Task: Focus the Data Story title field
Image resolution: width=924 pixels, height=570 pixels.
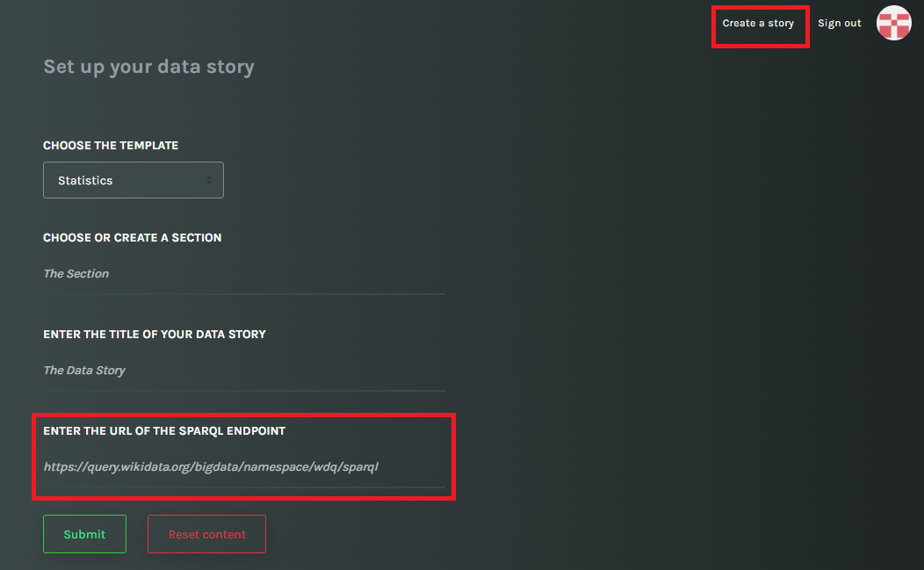Action: click(244, 371)
